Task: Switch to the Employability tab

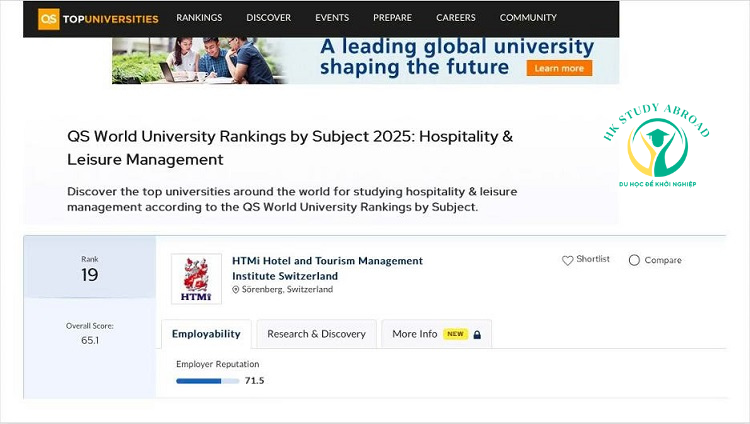Action: (206, 334)
